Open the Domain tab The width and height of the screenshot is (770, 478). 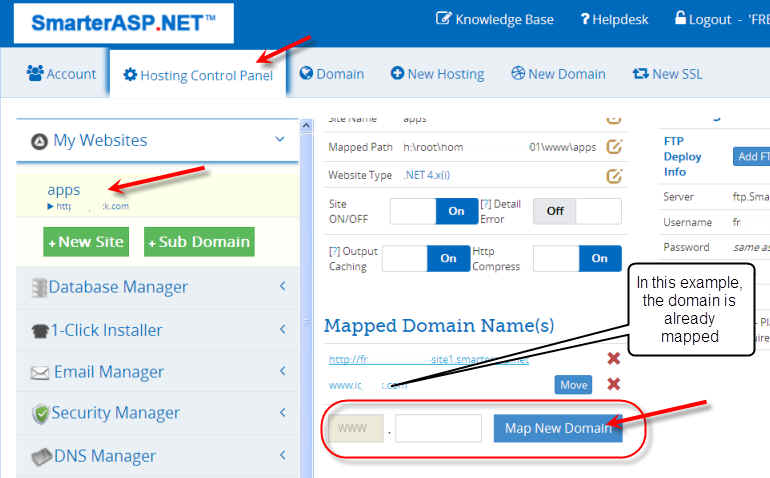(x=331, y=74)
